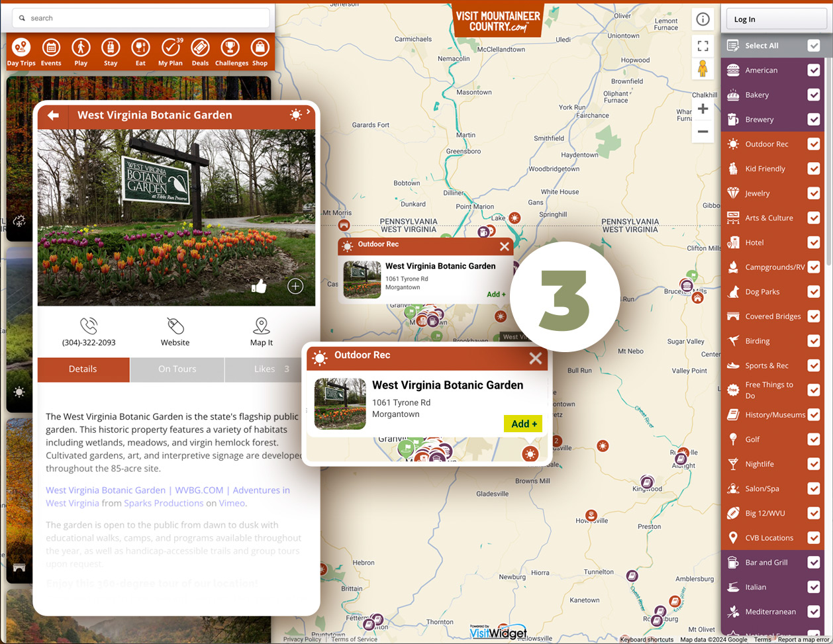
Task: Like the garden with the thumbs-up icon
Action: click(259, 286)
